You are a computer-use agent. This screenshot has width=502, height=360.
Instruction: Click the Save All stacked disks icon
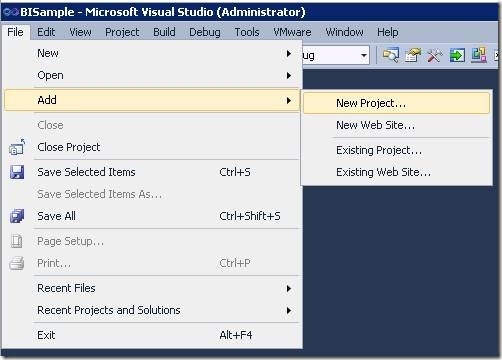17,216
